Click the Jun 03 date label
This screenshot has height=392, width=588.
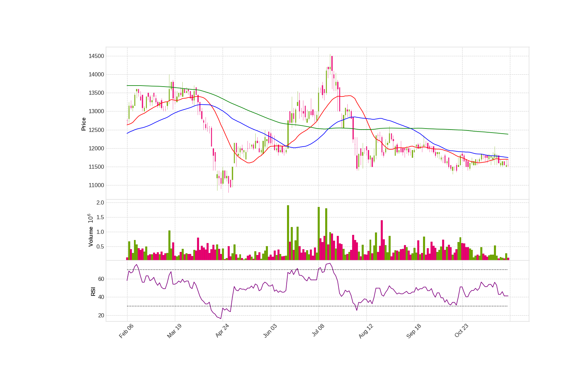[270, 331]
